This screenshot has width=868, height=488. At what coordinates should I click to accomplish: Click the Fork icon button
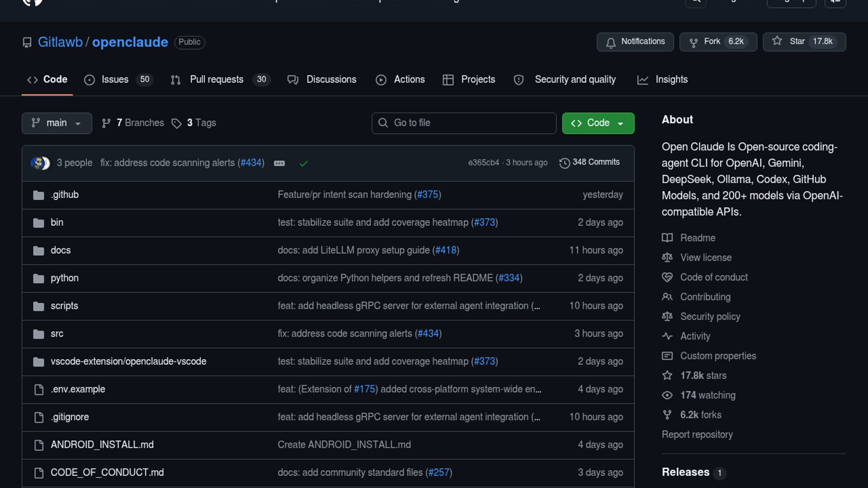pyautogui.click(x=693, y=42)
